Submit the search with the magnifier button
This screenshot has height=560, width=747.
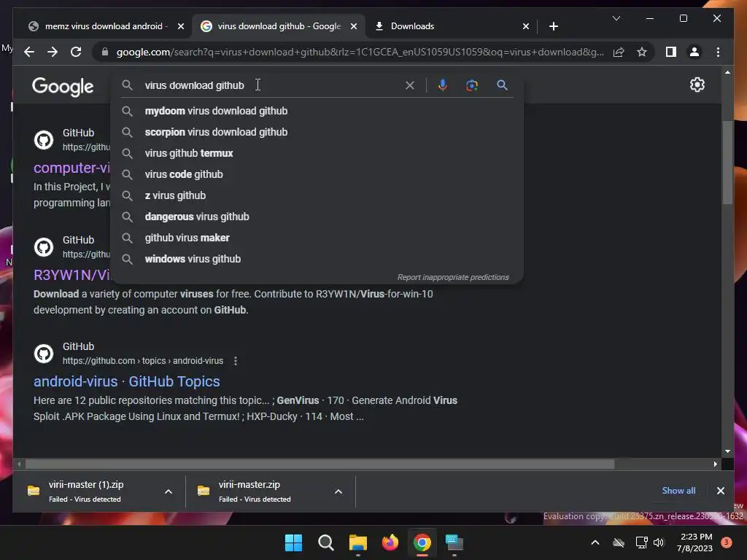point(502,85)
